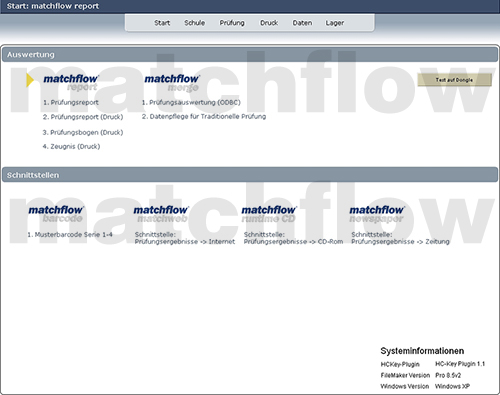Click the Pro 8.5v2 FileMaker version value

[x=448, y=375]
